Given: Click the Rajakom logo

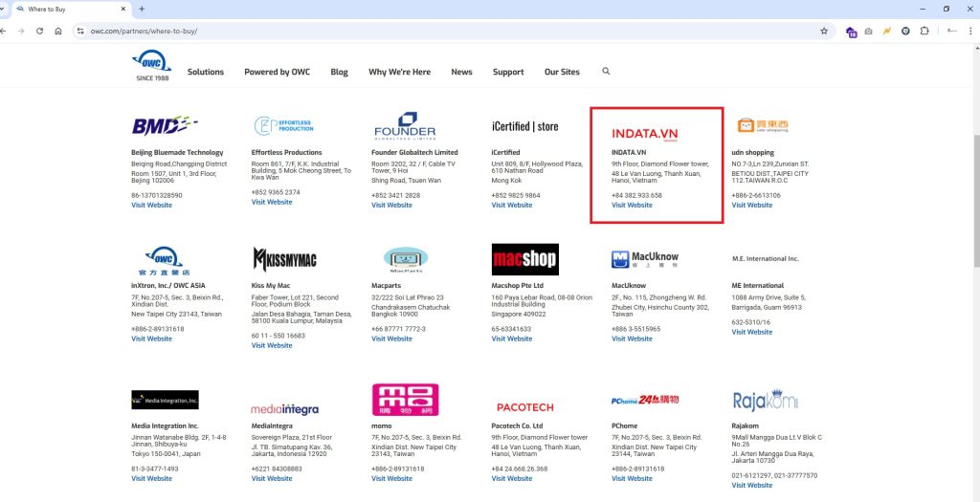Looking at the screenshot, I should point(765,401).
